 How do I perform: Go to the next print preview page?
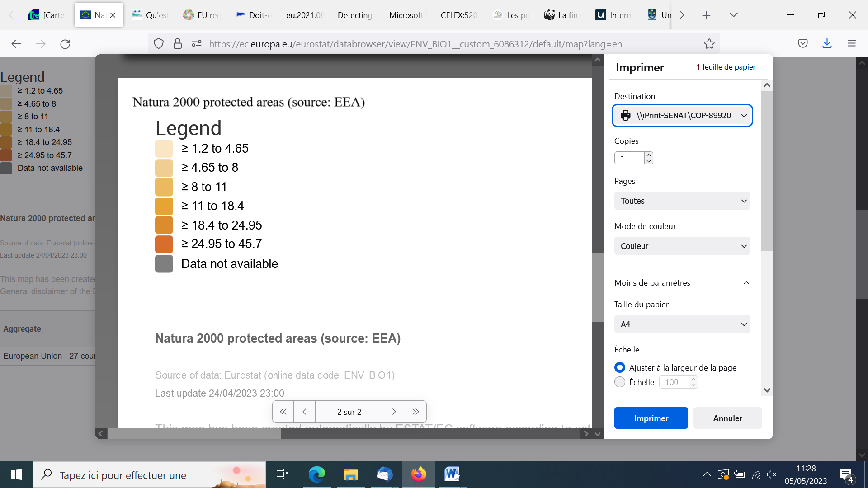pos(394,412)
